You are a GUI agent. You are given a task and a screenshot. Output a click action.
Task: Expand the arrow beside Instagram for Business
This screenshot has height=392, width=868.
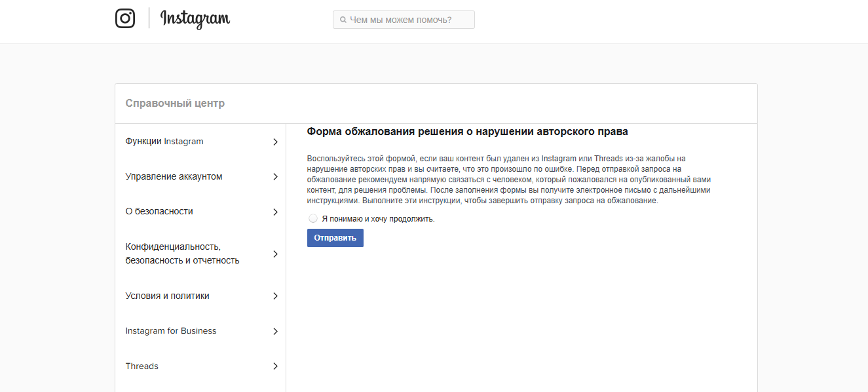[275, 332]
